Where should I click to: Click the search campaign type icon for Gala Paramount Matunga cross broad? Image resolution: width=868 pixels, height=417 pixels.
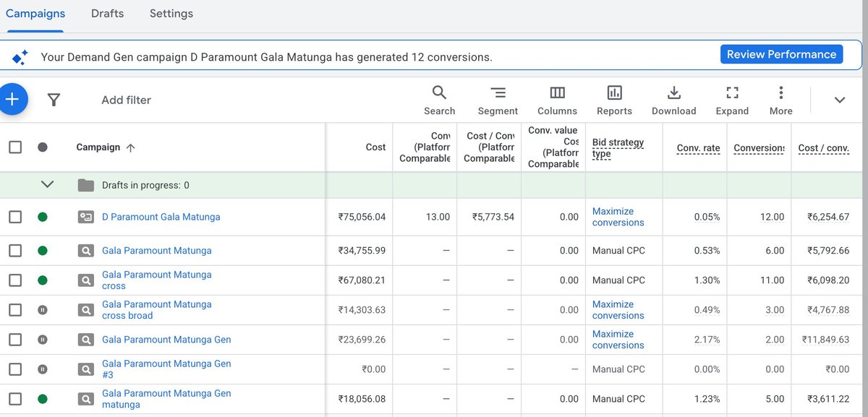pyautogui.click(x=86, y=310)
